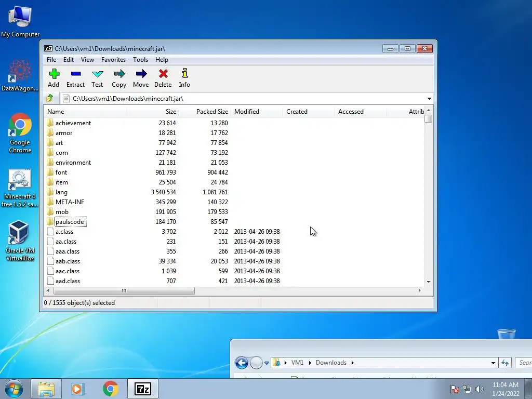
Task: Open the Tools menu
Action: tap(140, 60)
